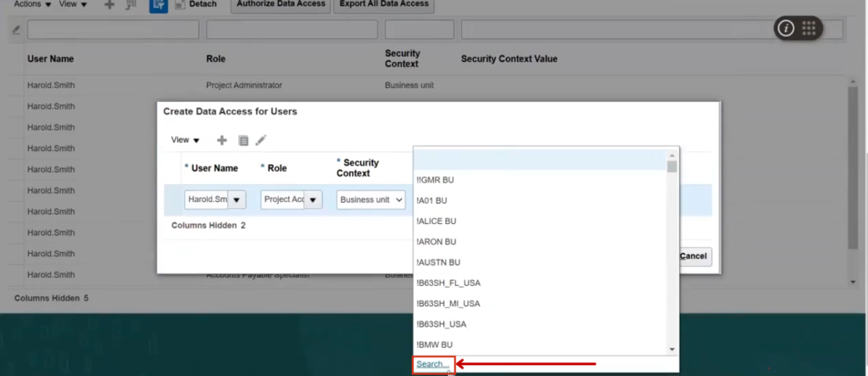Click the Authorize Data Access button
Image resolution: width=868 pixels, height=376 pixels.
(281, 4)
